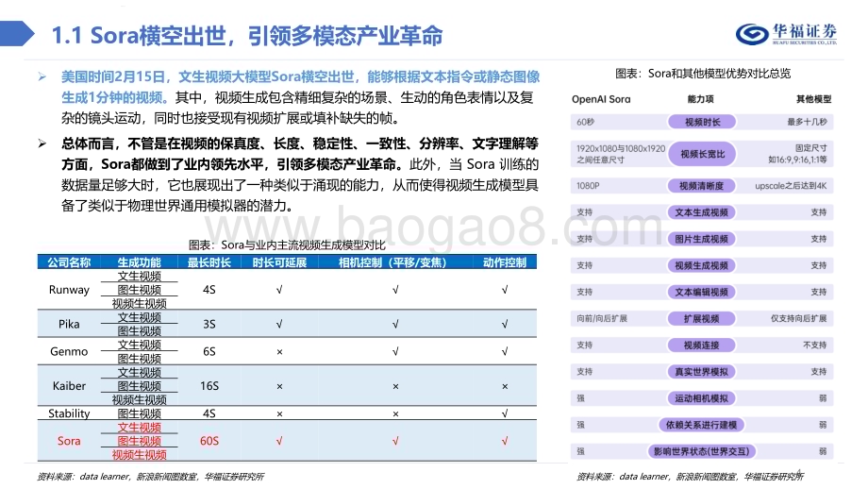Click the "运动相机模拟" capability pill
Image resolution: width=868 pixels, height=489 pixels.
coord(702,398)
